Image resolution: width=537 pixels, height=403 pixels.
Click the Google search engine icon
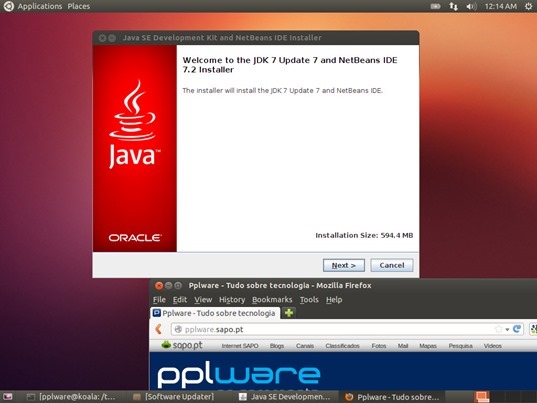point(534,329)
